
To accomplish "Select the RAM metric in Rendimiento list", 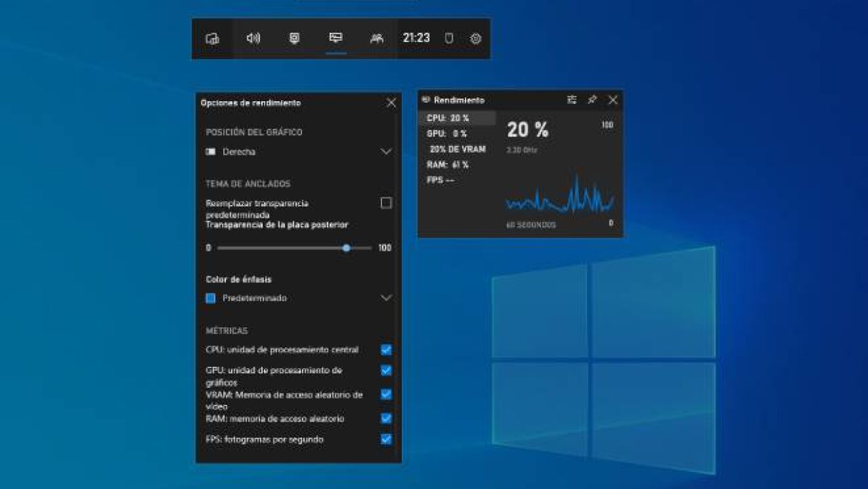I will click(448, 165).
